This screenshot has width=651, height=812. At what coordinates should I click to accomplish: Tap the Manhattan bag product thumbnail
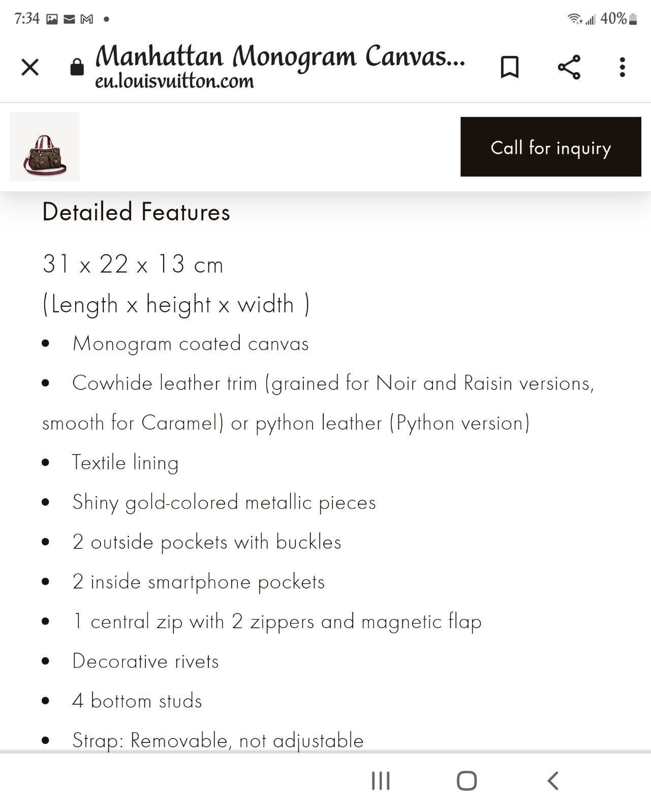pos(45,146)
